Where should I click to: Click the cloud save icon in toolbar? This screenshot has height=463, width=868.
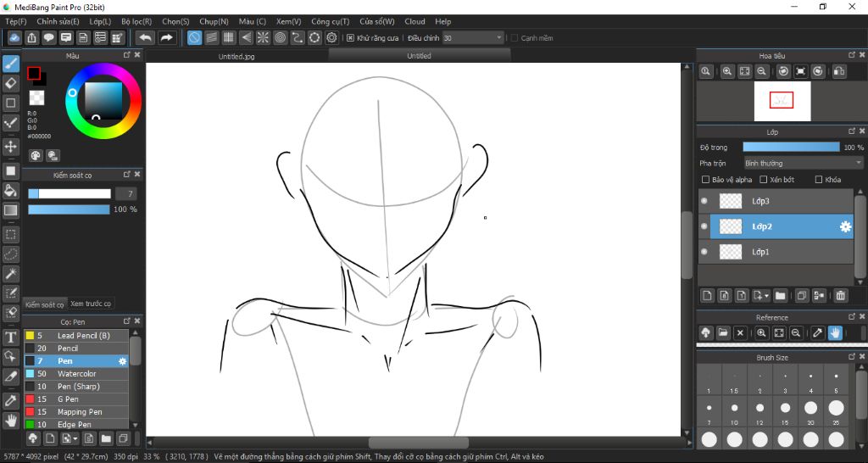[x=14, y=37]
